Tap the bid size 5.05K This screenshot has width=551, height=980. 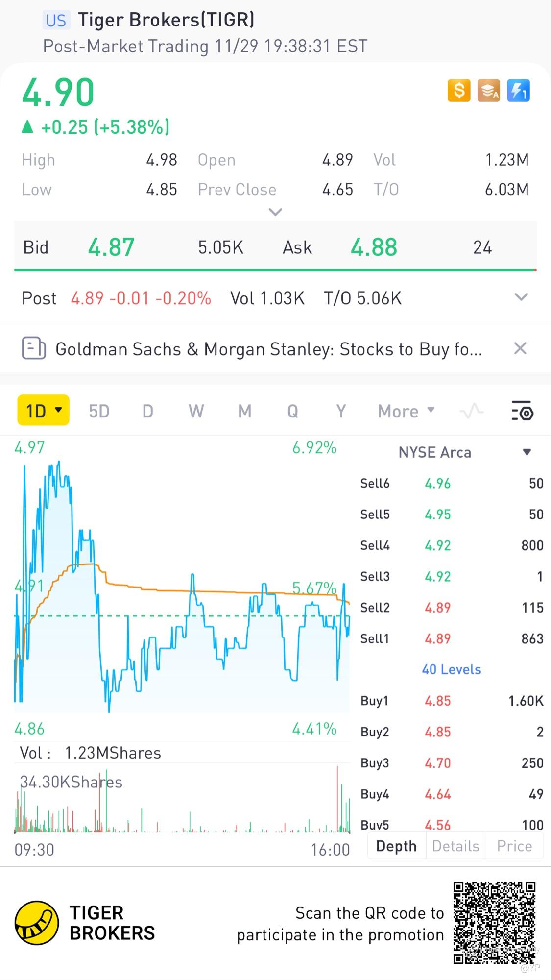click(x=221, y=247)
